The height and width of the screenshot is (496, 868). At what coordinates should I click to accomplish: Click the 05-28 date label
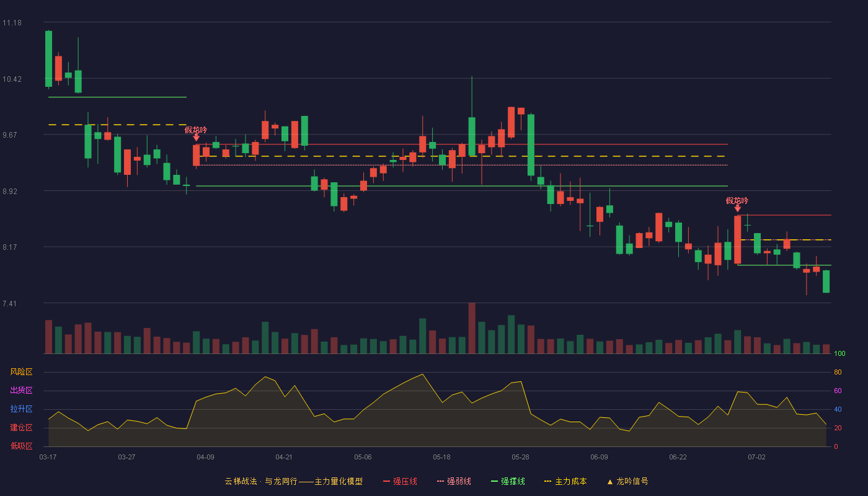[520, 457]
